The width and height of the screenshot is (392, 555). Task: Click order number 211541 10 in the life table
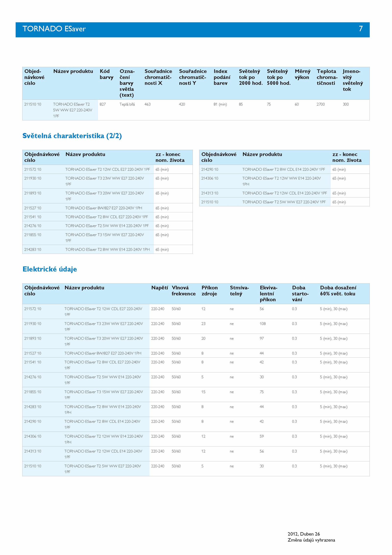pos(33,217)
